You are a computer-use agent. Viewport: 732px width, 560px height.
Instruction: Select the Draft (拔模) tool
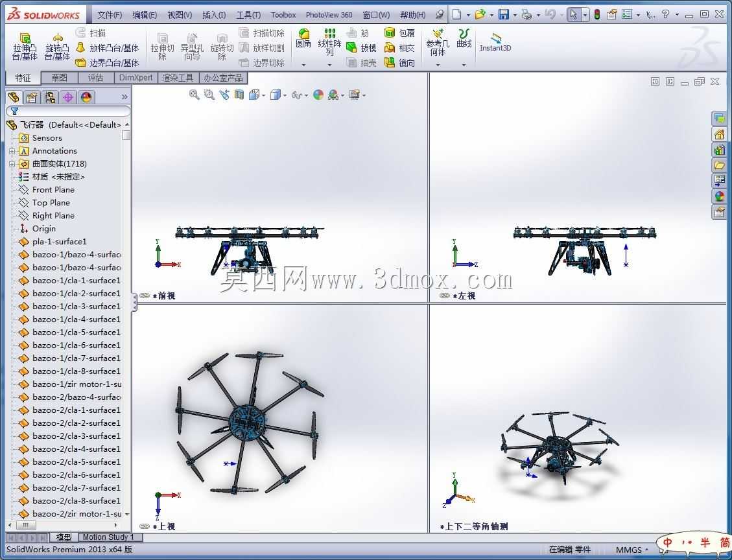361,47
